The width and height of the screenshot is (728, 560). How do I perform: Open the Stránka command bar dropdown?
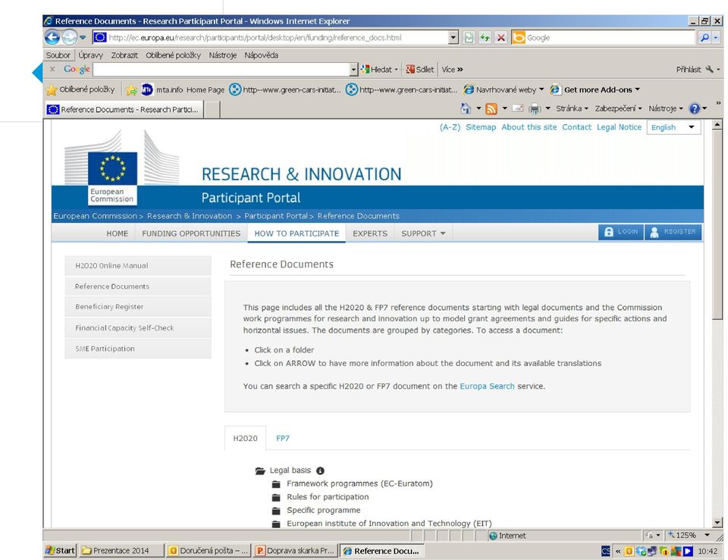[x=572, y=108]
